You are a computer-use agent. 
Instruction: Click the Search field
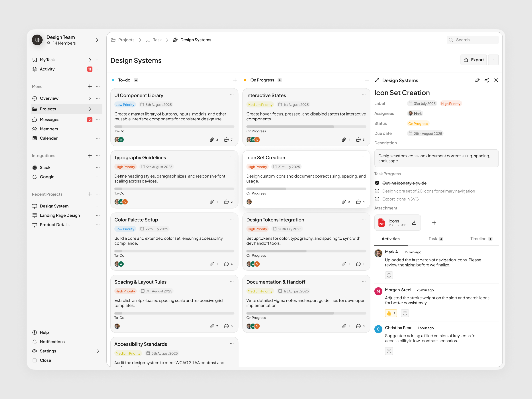coord(473,40)
